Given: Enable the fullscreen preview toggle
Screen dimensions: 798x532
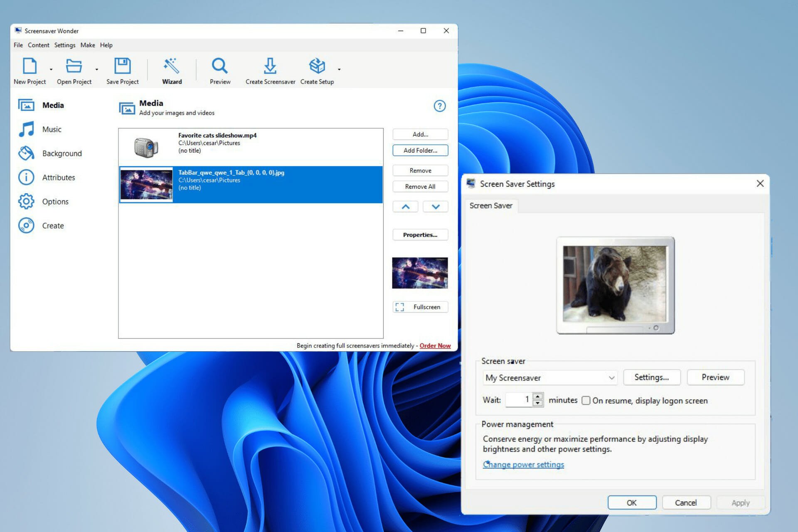Looking at the screenshot, I should tap(420, 307).
